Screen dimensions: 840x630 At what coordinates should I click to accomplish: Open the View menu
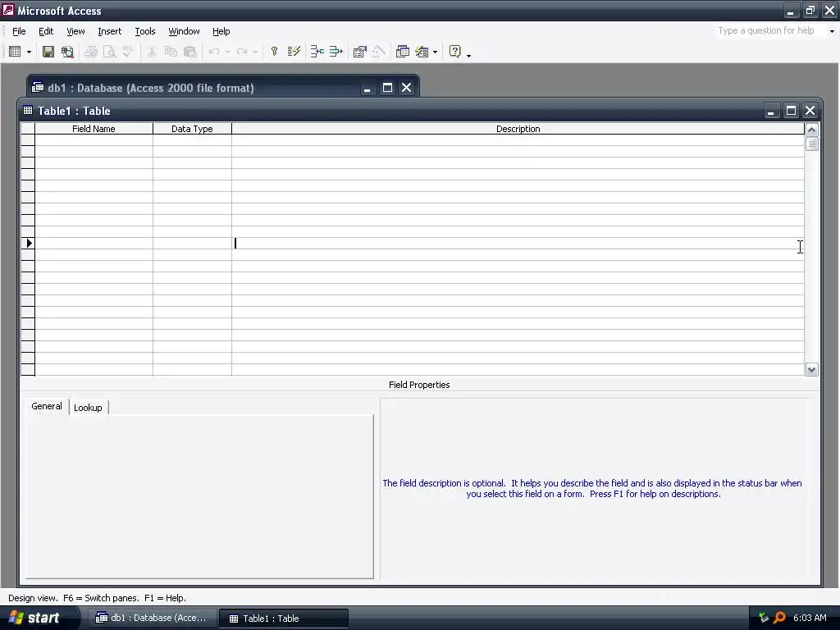pyautogui.click(x=75, y=32)
